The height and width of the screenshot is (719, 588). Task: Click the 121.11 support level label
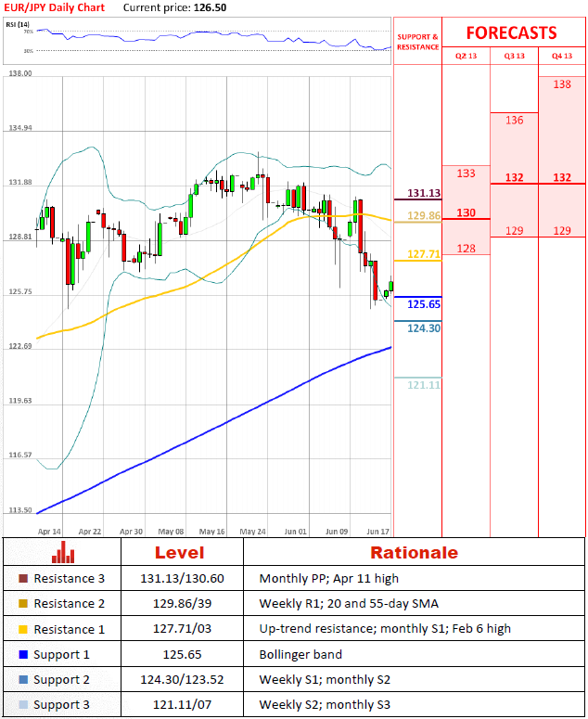424,385
